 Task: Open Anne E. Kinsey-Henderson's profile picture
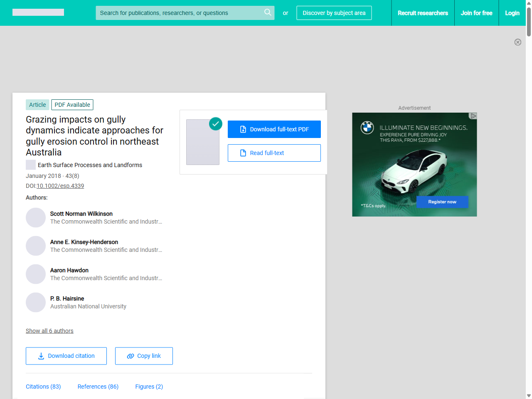click(x=36, y=246)
